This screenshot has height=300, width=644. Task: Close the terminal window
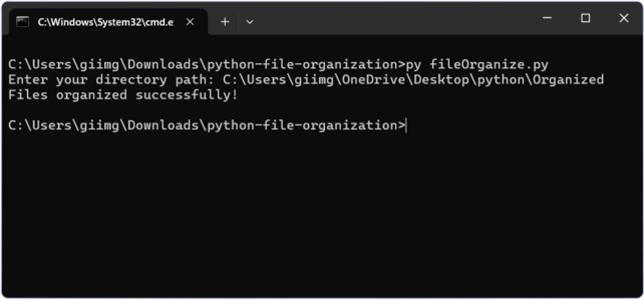[x=624, y=18]
